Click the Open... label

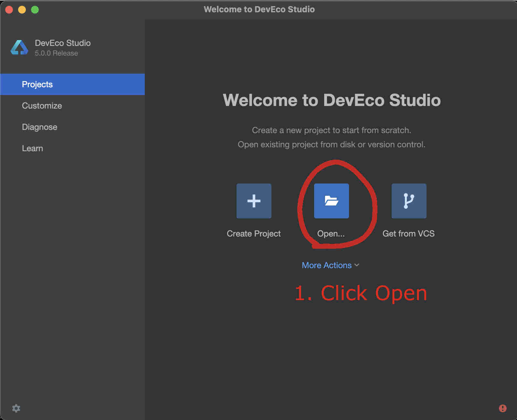[331, 234]
